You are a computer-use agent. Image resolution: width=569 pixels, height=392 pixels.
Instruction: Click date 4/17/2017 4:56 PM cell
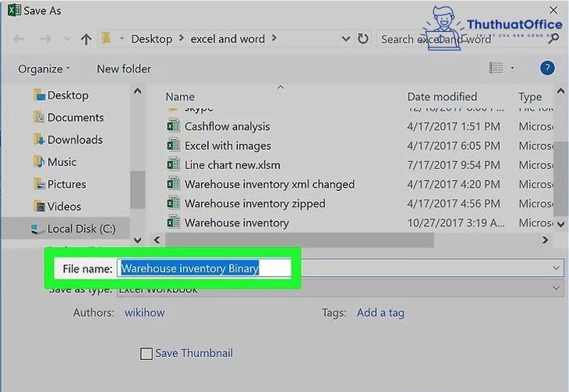(453, 203)
